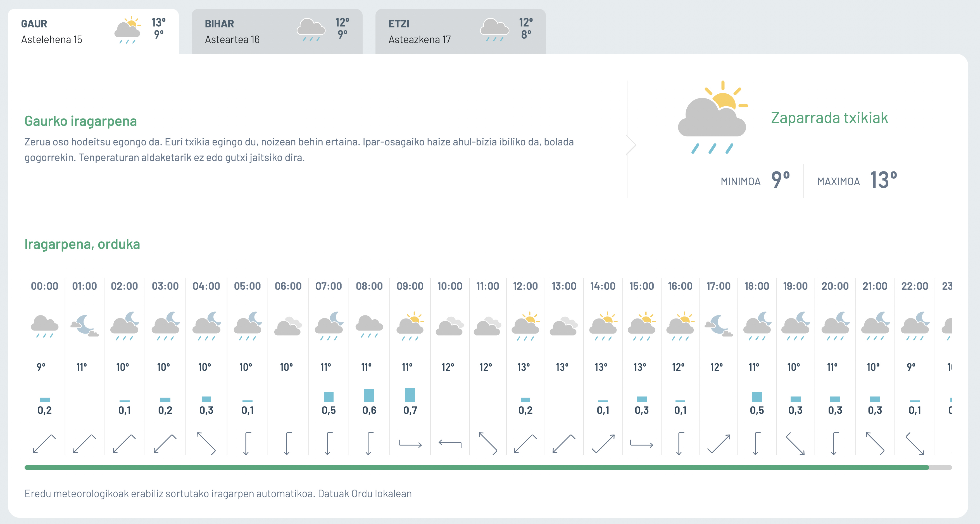Click the 9° temperature at 22:00
The image size is (980, 524).
pos(911,367)
